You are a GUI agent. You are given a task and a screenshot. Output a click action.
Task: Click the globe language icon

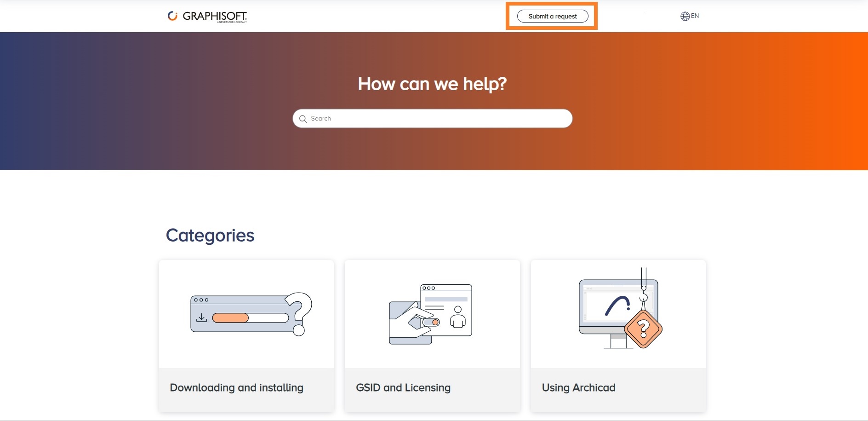pos(685,16)
